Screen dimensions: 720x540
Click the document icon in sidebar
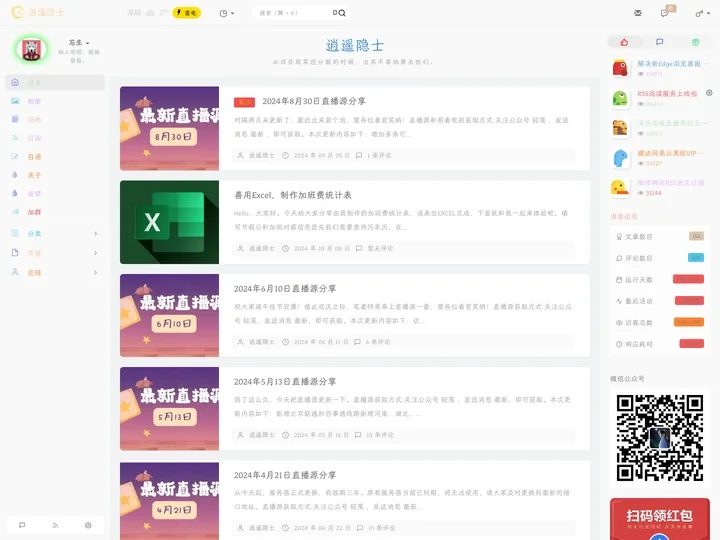15,253
